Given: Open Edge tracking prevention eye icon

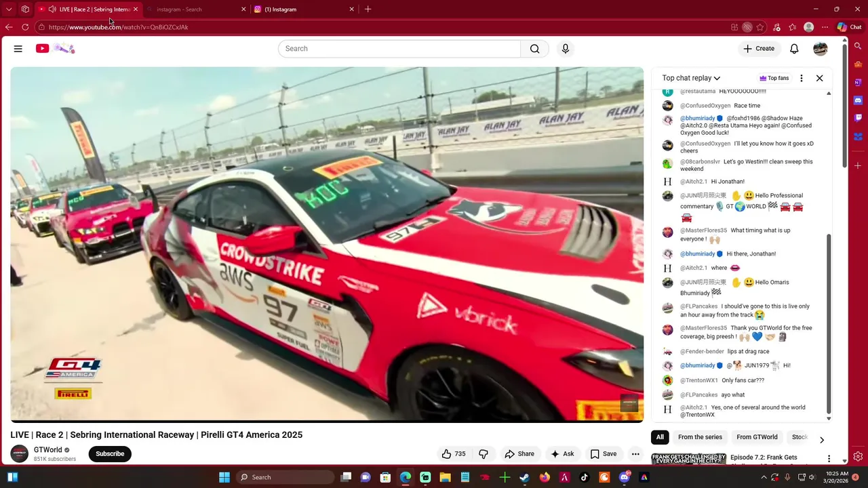Looking at the screenshot, I should coord(747,27).
